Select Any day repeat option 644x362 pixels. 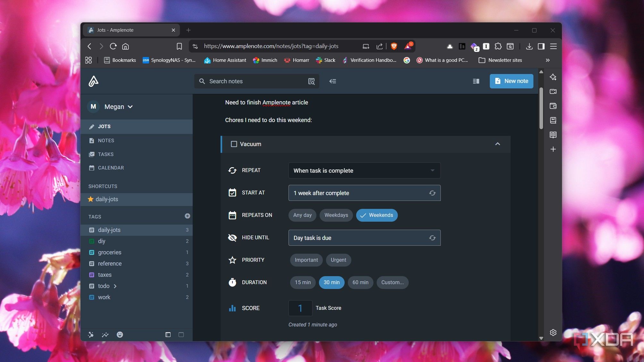(302, 215)
